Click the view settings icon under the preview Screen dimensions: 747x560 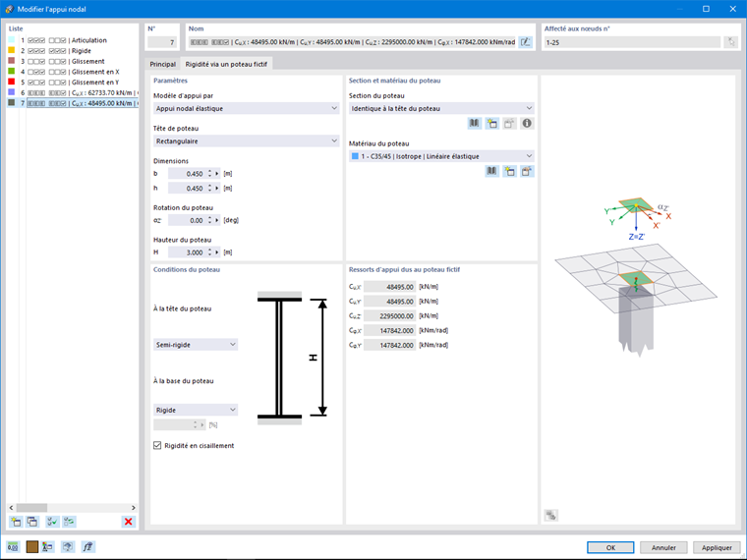pos(551,515)
